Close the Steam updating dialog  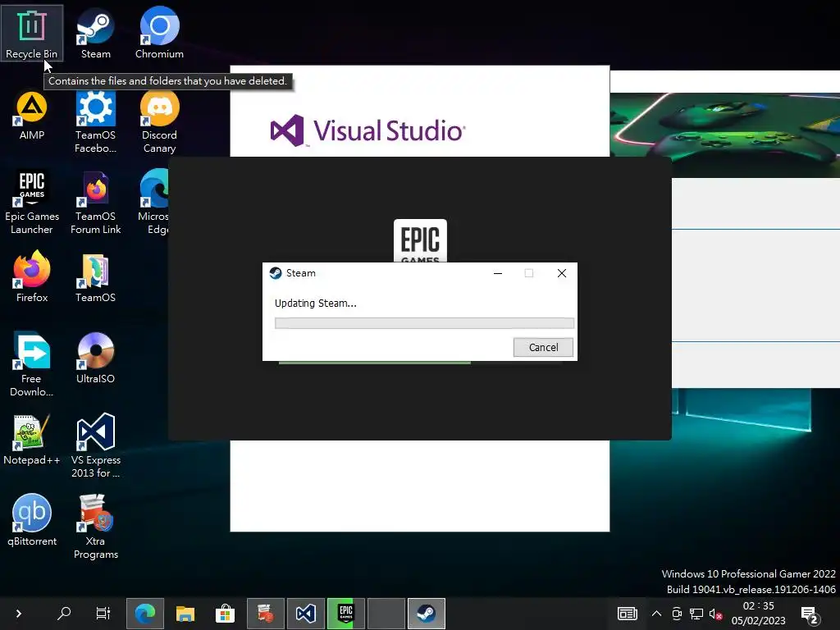(x=561, y=273)
